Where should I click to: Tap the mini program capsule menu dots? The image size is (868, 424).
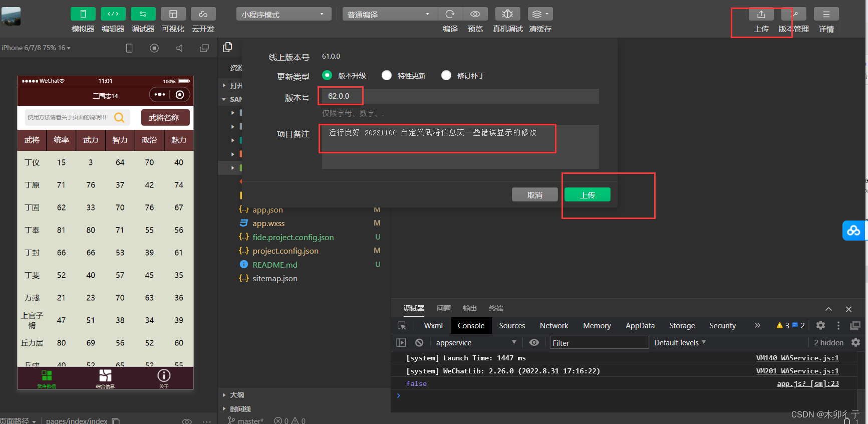160,95
